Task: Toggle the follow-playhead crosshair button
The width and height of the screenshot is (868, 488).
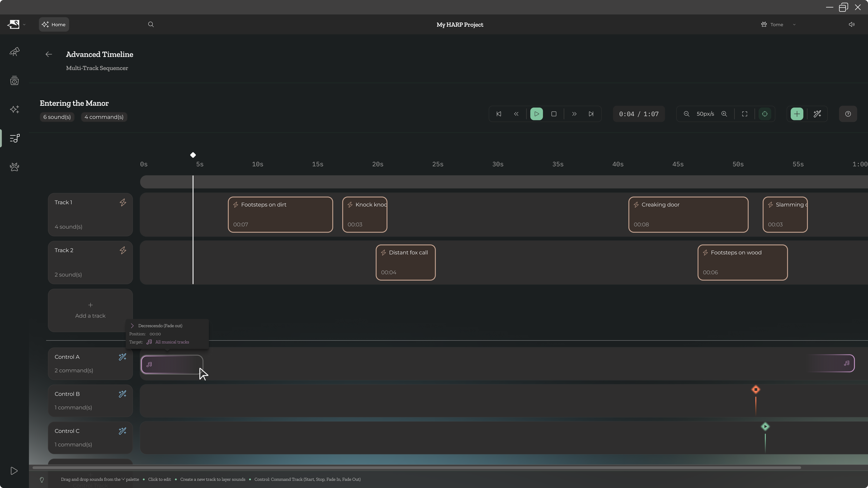Action: pyautogui.click(x=765, y=114)
